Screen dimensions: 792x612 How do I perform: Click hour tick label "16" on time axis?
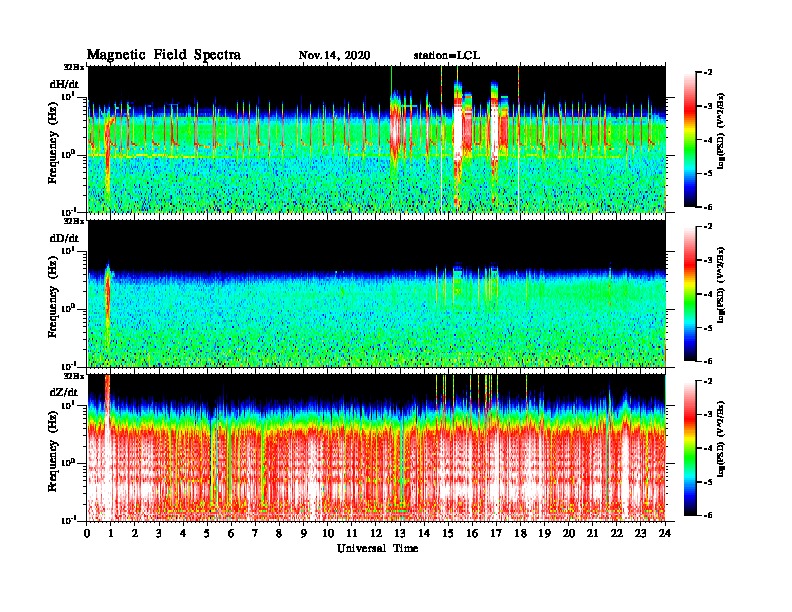pos(472,533)
